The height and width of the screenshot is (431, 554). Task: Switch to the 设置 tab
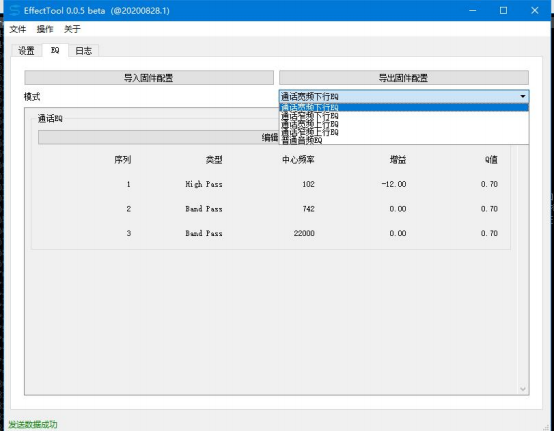click(26, 51)
